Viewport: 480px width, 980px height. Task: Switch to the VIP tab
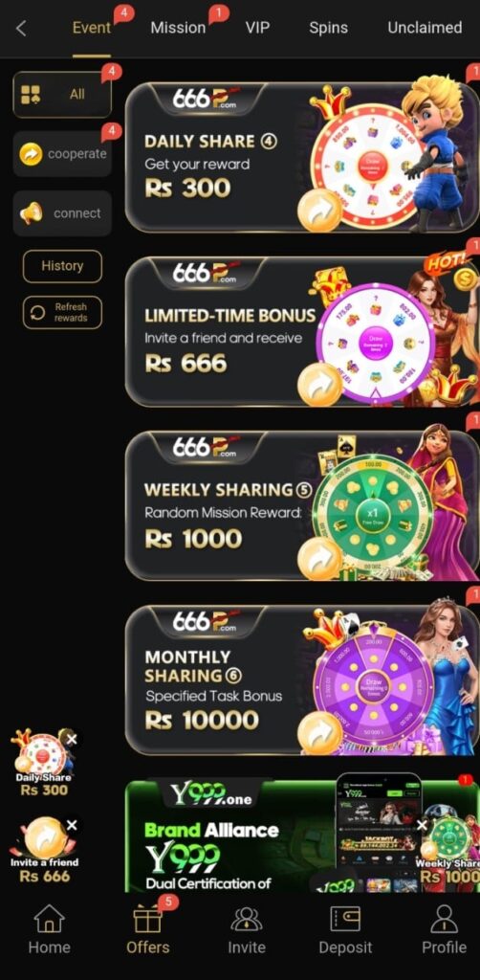[x=258, y=28]
